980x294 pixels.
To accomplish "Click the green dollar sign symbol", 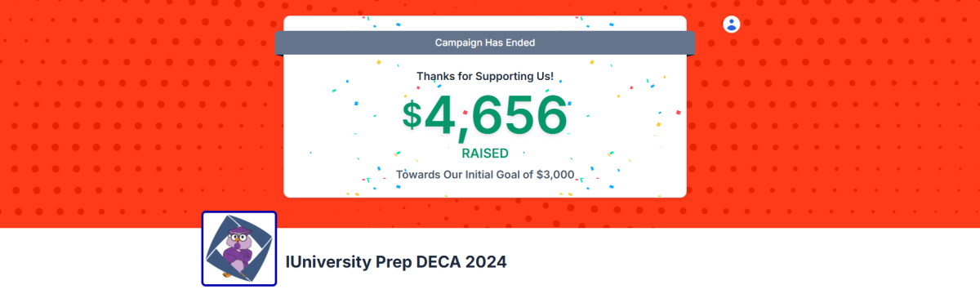I will [412, 115].
